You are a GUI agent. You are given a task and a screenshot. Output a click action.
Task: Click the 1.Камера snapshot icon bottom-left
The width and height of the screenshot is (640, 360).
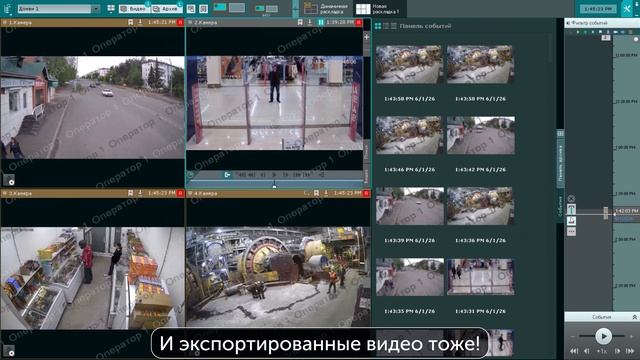coord(9,180)
